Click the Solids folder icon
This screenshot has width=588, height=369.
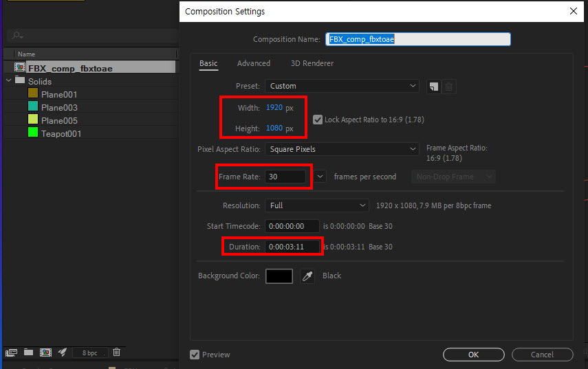(20, 80)
